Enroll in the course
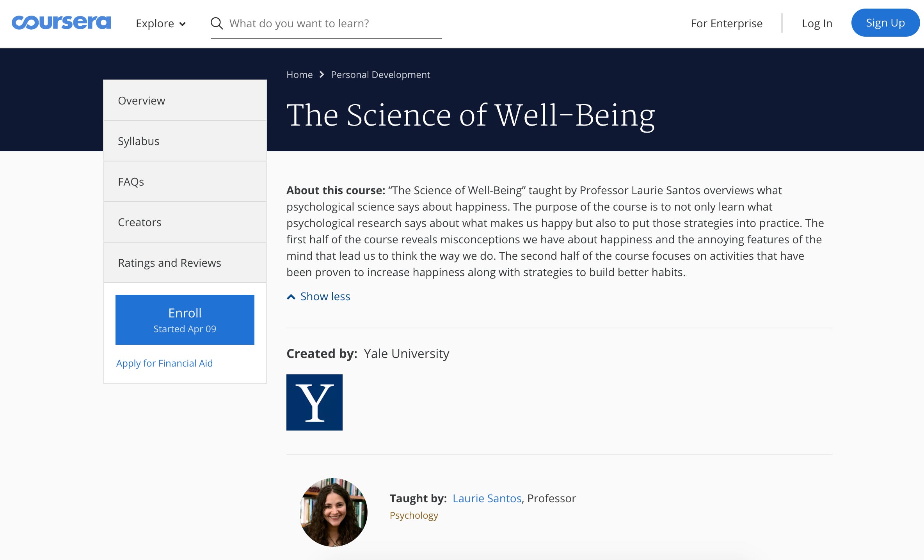The width and height of the screenshot is (924, 560). pyautogui.click(x=185, y=320)
